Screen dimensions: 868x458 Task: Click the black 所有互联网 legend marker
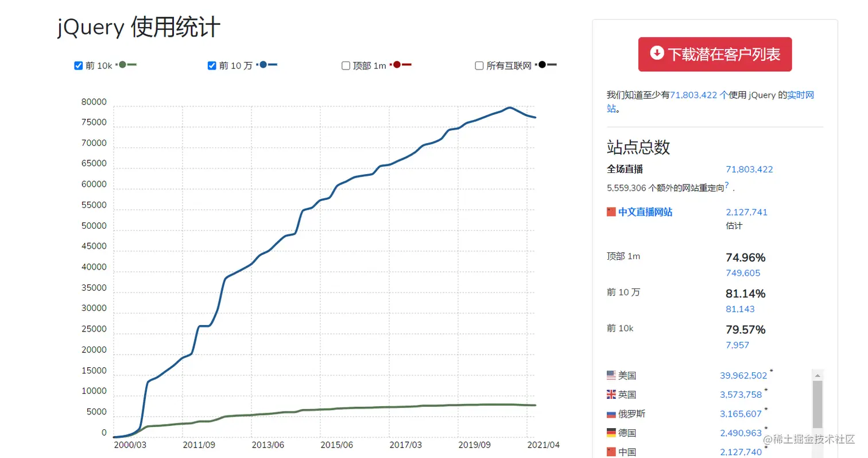coord(546,65)
